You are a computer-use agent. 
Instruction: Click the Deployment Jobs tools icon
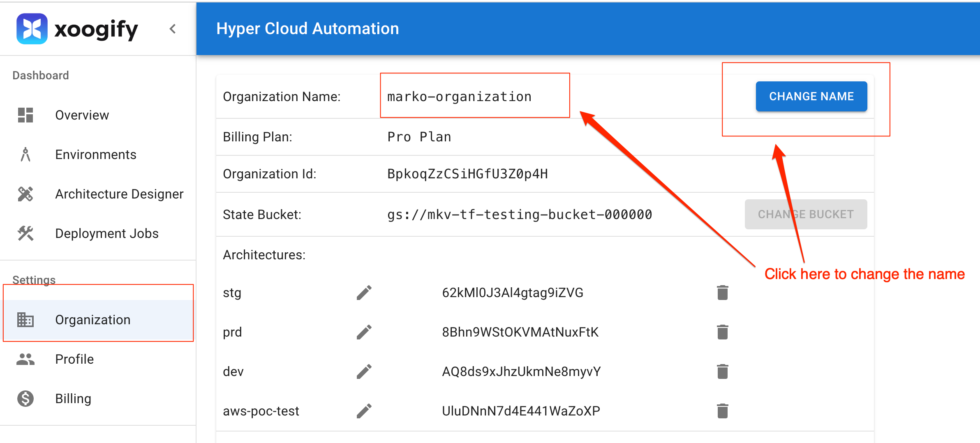point(25,233)
